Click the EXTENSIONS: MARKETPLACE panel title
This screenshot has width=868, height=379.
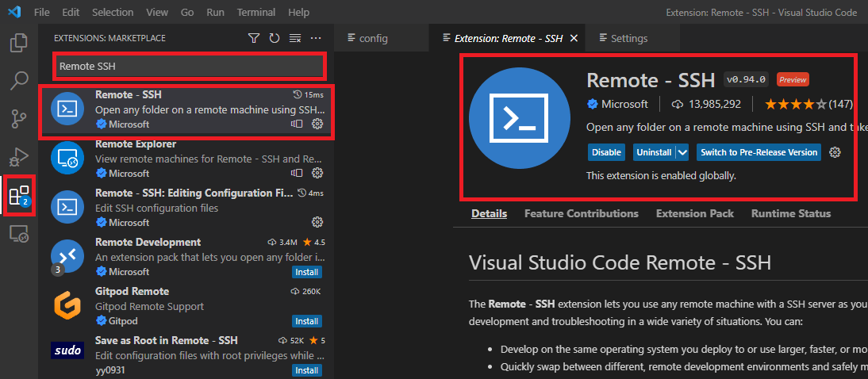pos(109,38)
